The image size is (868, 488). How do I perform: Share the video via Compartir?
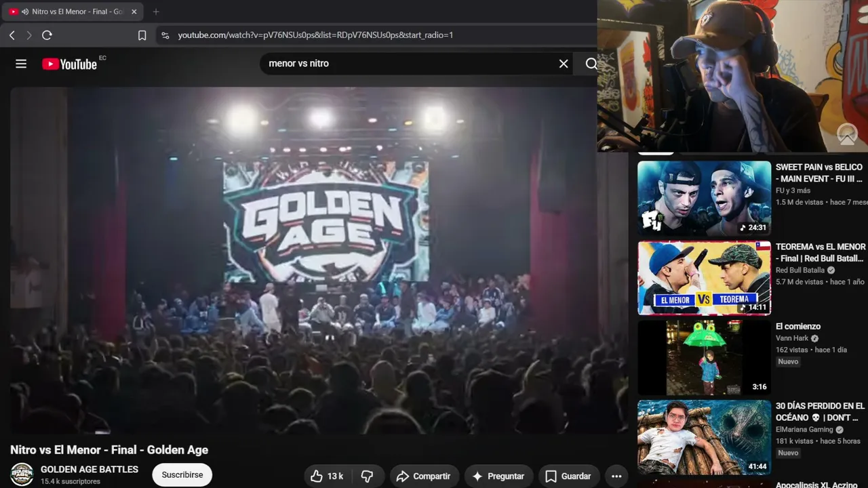(424, 476)
